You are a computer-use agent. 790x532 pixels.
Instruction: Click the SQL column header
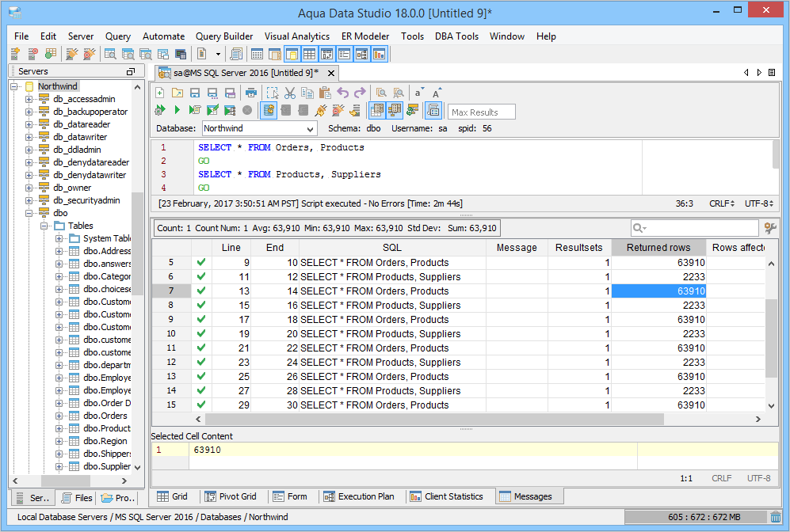(392, 248)
